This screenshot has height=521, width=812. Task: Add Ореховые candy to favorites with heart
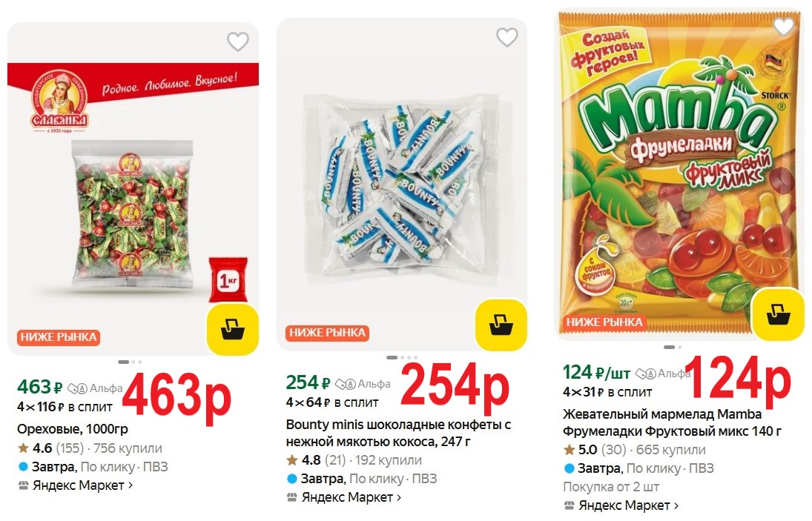coord(237,42)
